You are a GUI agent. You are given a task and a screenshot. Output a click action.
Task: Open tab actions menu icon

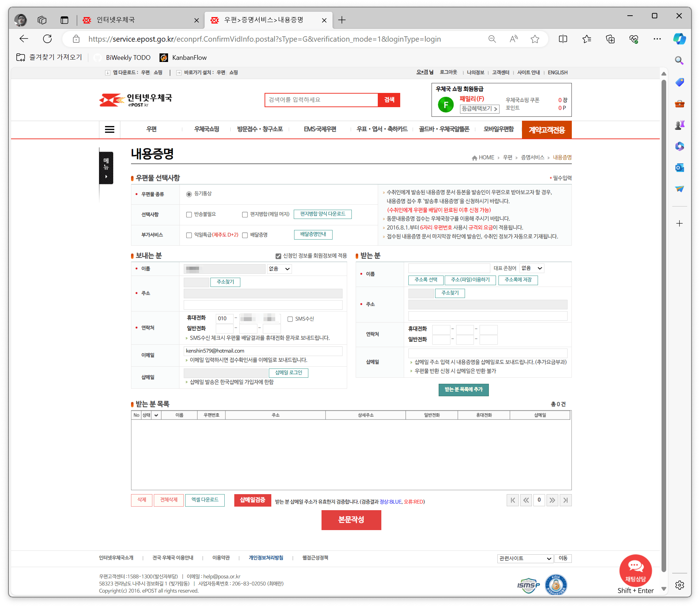click(64, 20)
